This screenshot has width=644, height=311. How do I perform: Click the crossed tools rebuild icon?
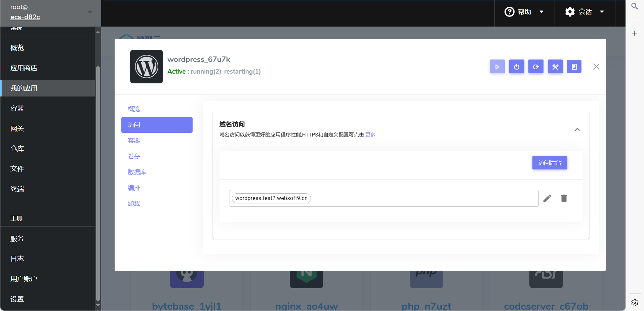(555, 67)
